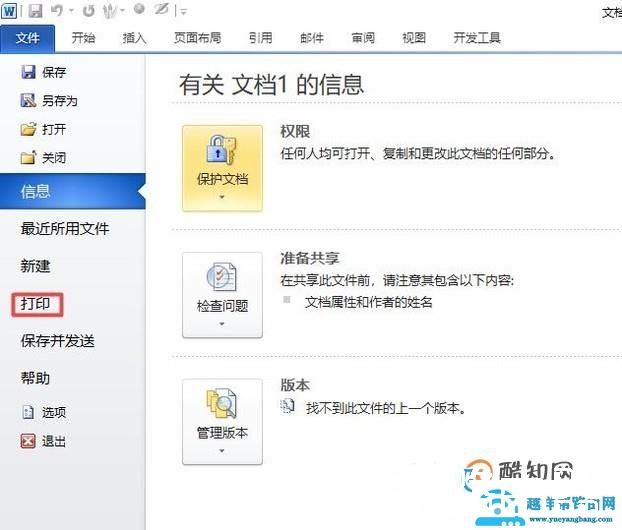Click the 有关 文档1 的信息 title
Screen dimensions: 622x530
[271, 84]
